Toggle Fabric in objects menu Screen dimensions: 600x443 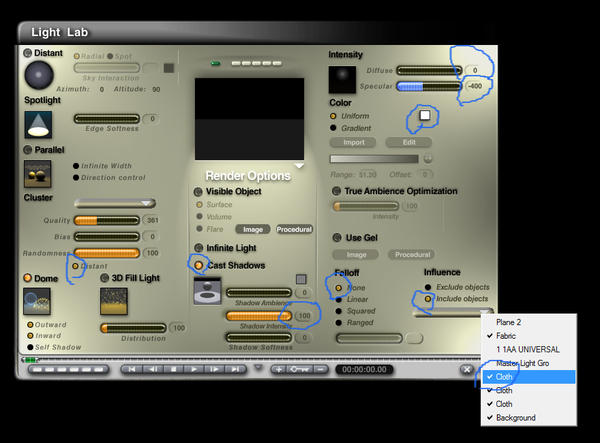(x=528, y=336)
